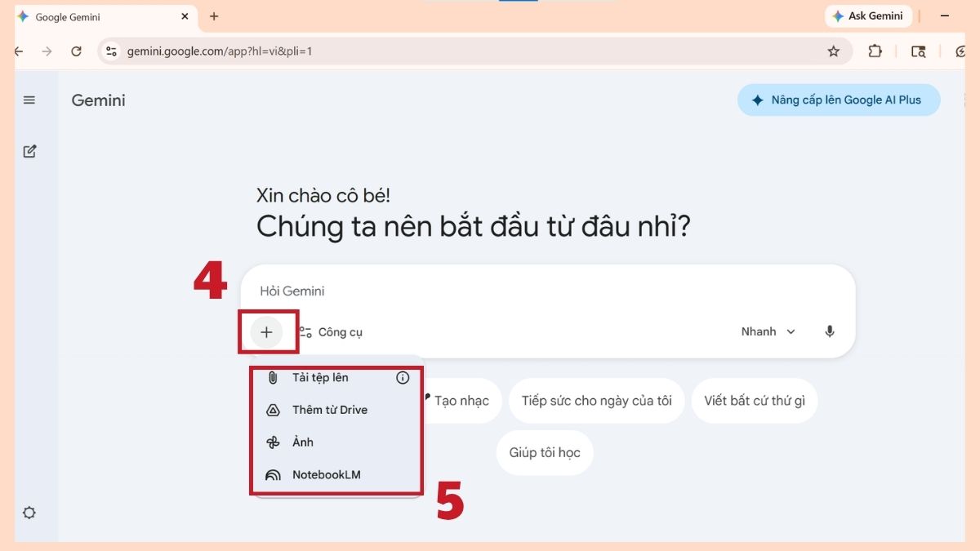This screenshot has width=980, height=551.
Task: Click Nâng cấp lên Google AI Plus button
Action: pyautogui.click(x=839, y=100)
